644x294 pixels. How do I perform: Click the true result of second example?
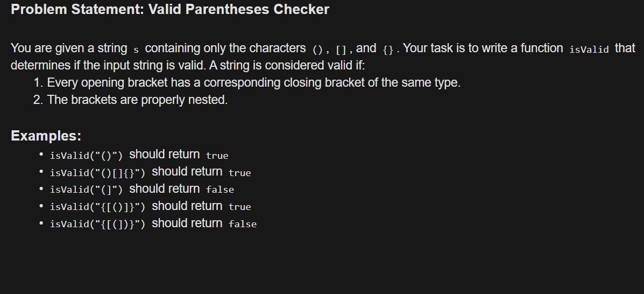tap(239, 173)
